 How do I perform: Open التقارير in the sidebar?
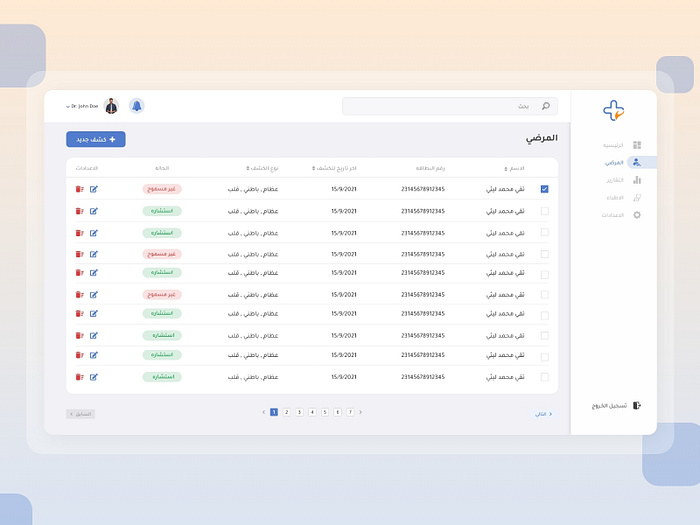coord(624,180)
